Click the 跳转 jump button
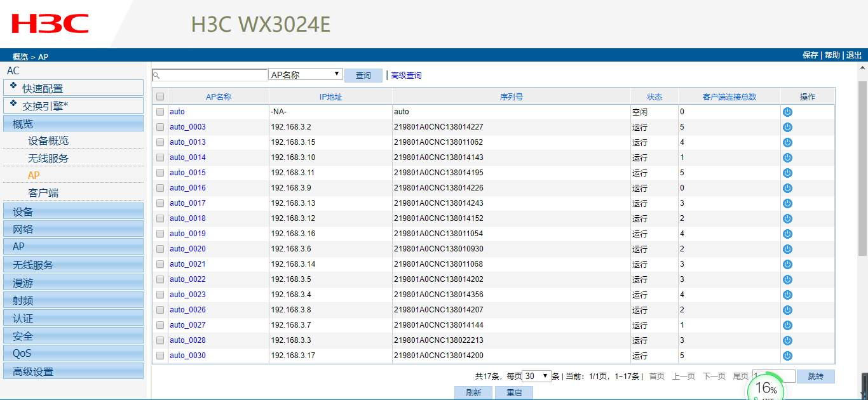 pos(815,377)
